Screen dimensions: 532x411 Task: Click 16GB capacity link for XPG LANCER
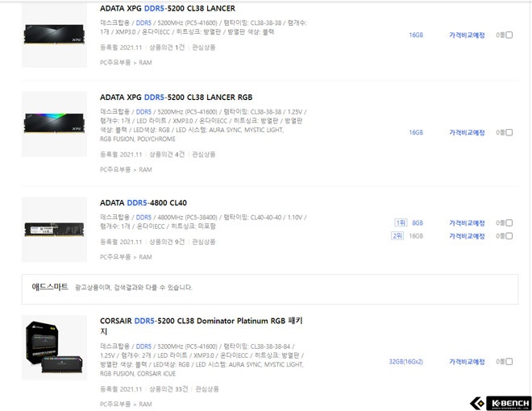[x=416, y=35]
